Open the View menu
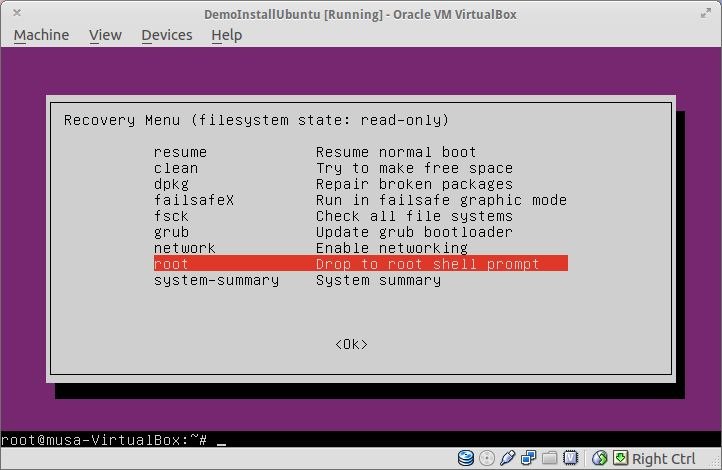The width and height of the screenshot is (722, 470). click(105, 35)
